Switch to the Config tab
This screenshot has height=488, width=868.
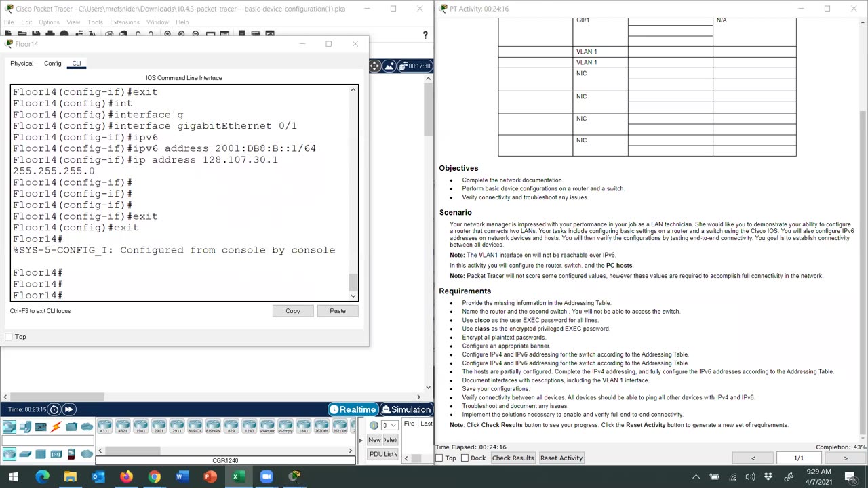[x=52, y=63]
